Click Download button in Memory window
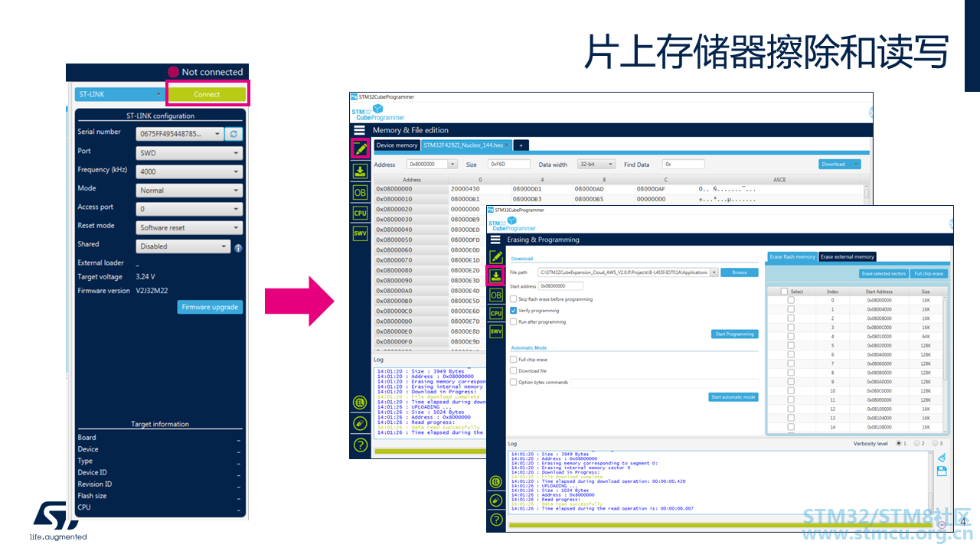The height and width of the screenshot is (551, 980). pyautogui.click(x=840, y=164)
